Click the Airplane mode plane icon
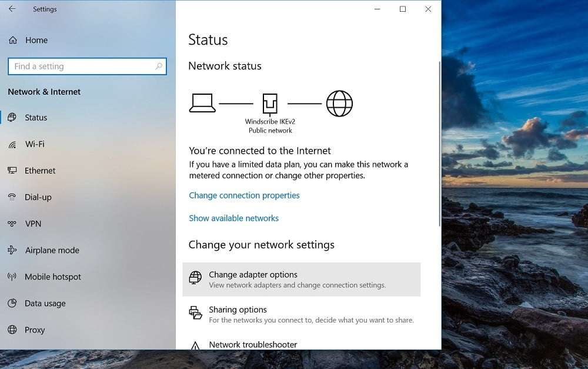Screen dimensions: 588x369 pyautogui.click(x=12, y=250)
